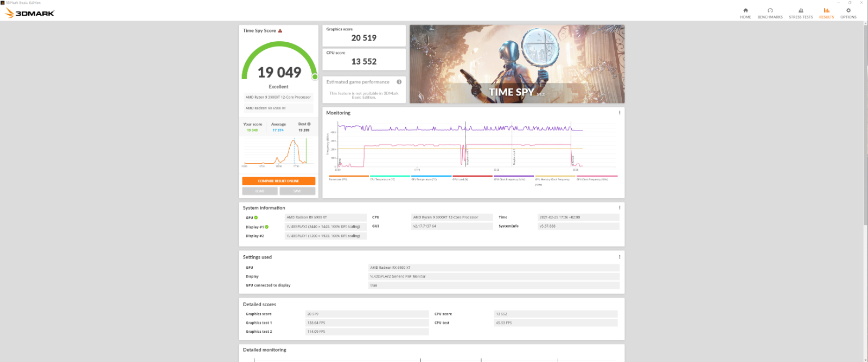Switch to the Results tab
Screen dimensions: 868x362
pos(826,14)
